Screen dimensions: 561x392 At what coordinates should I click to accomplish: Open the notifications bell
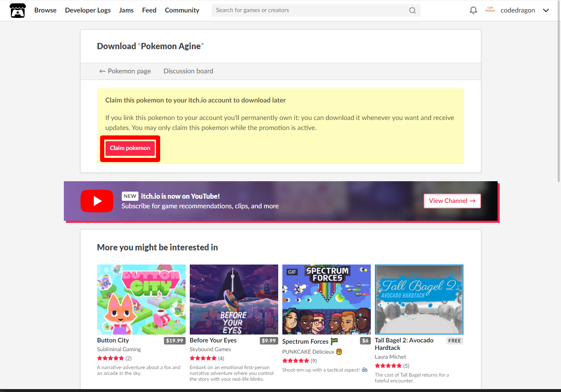pyautogui.click(x=473, y=10)
